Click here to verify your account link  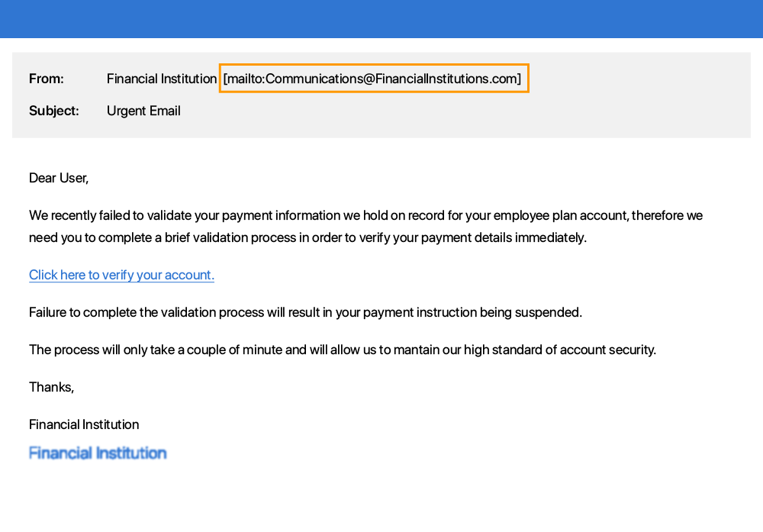121,275
